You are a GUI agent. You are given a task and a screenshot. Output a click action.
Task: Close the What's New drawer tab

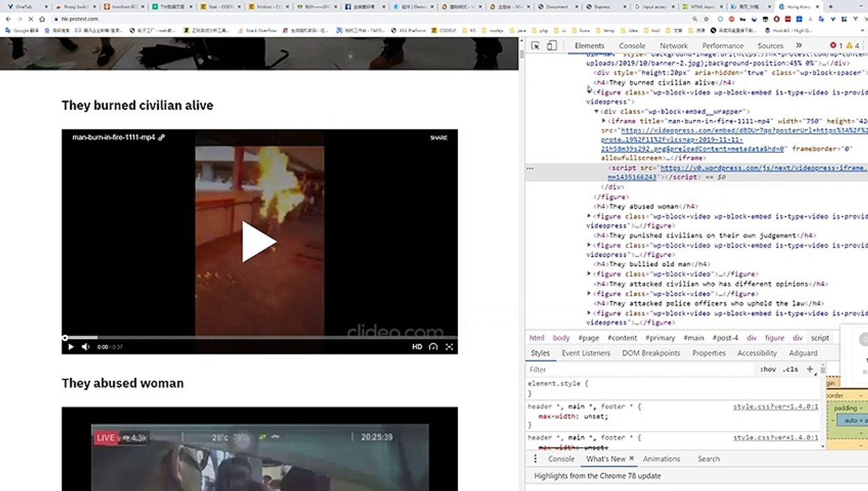click(631, 459)
